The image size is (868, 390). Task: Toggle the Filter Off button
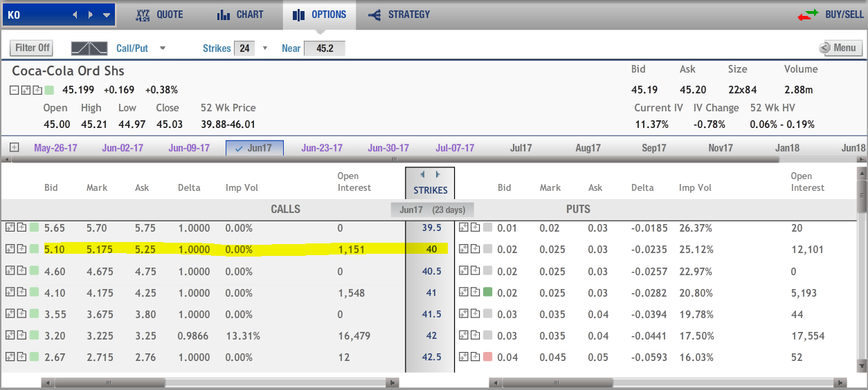pyautogui.click(x=33, y=48)
